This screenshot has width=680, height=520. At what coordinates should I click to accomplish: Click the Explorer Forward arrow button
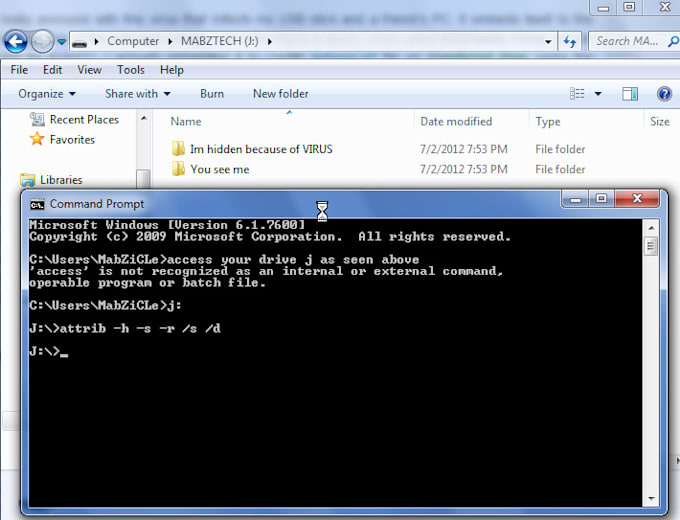click(42, 42)
